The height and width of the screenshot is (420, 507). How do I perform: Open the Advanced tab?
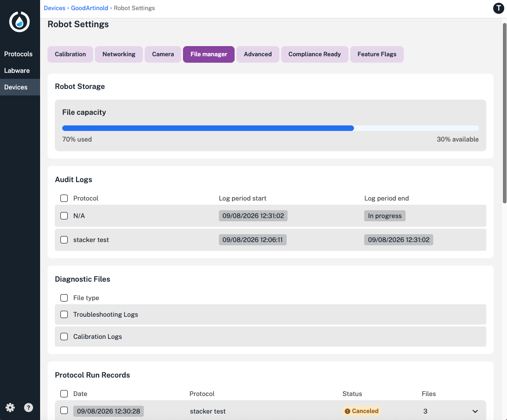[258, 54]
